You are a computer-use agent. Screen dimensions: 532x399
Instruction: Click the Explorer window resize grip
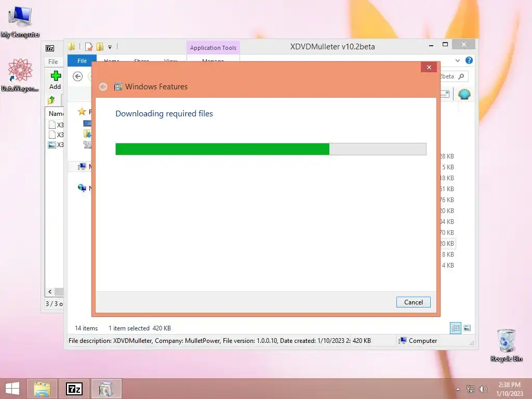pos(472,343)
